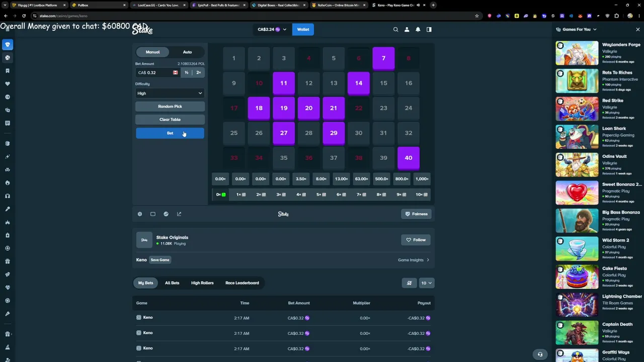Click the 3.50× multiplier chip
Image resolution: width=644 pixels, height=362 pixels.
click(x=301, y=179)
